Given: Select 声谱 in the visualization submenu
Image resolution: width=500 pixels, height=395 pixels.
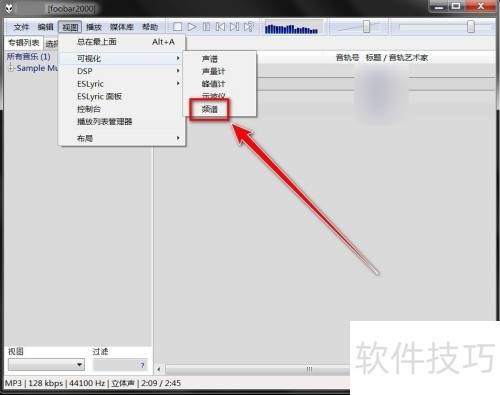Looking at the screenshot, I should [x=220, y=59].
